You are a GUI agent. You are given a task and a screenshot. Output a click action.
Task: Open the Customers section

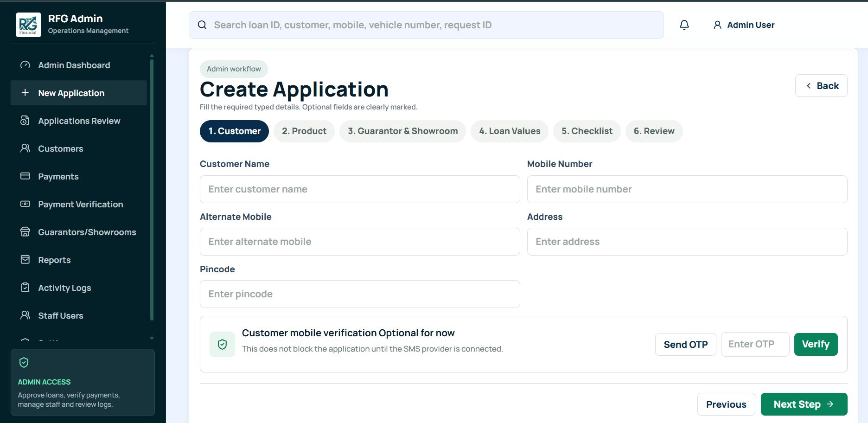[79, 148]
